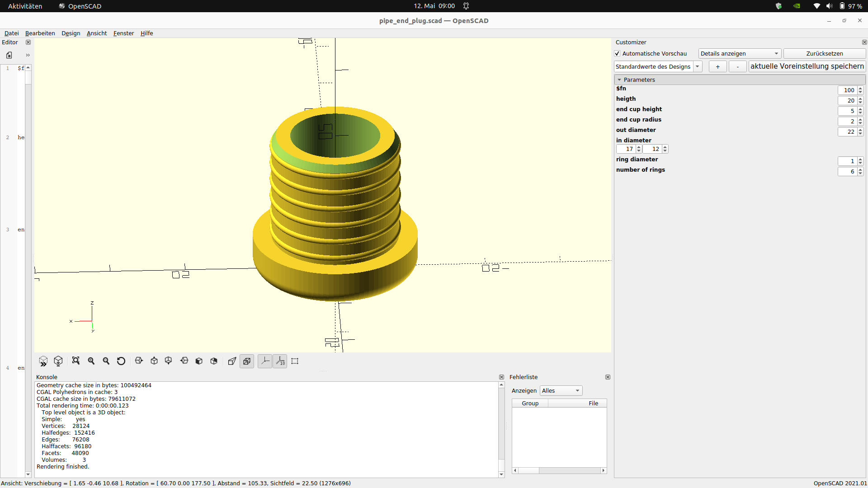Click aktuelle Voreinstellung speichern

tap(807, 66)
